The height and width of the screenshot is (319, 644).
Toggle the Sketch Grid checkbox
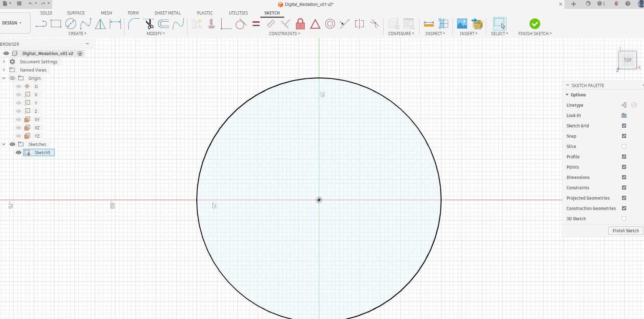pos(624,126)
